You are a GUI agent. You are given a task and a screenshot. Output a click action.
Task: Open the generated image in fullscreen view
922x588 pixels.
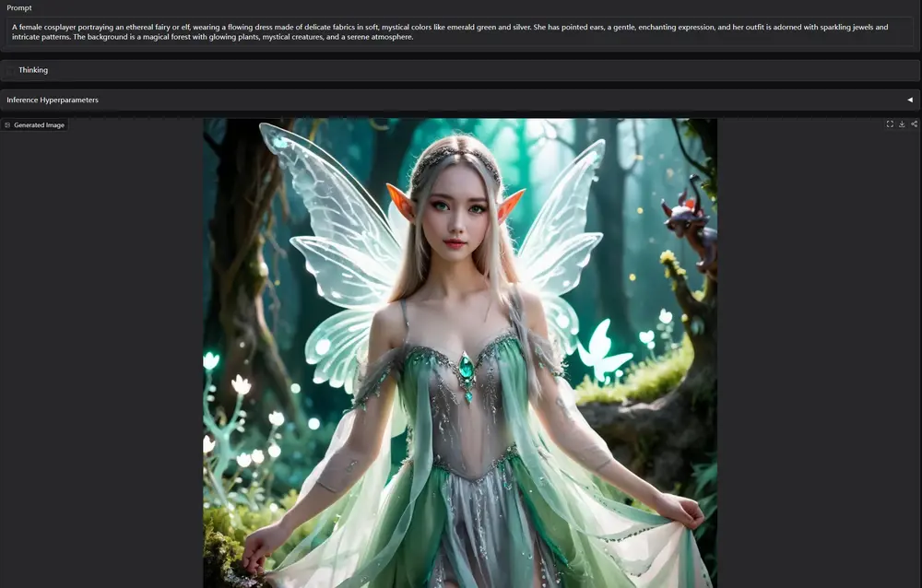[x=890, y=124]
